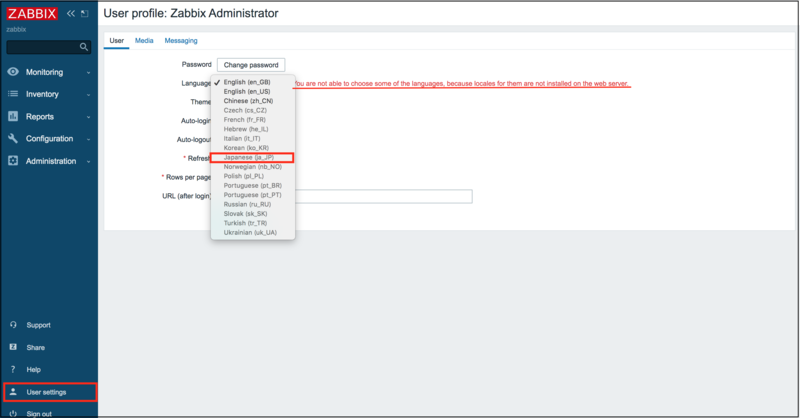
Task: Click the User settings person icon
Action: [x=13, y=392]
